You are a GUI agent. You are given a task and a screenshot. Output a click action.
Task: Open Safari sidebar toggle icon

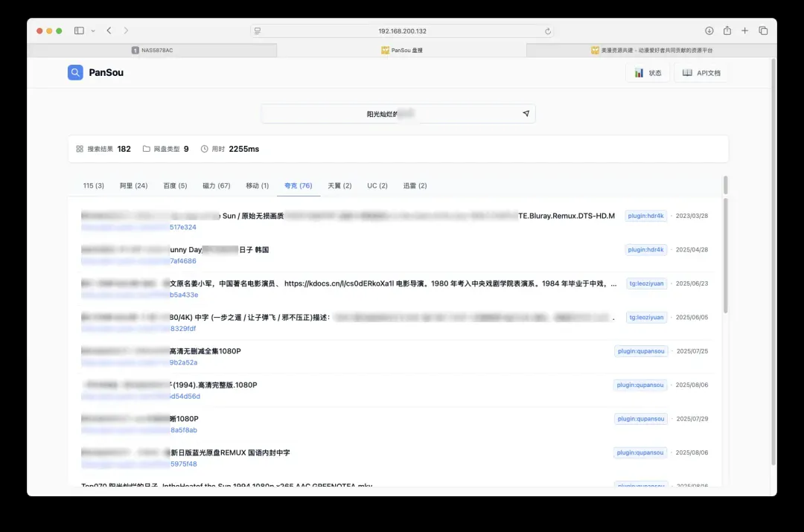pyautogui.click(x=79, y=31)
